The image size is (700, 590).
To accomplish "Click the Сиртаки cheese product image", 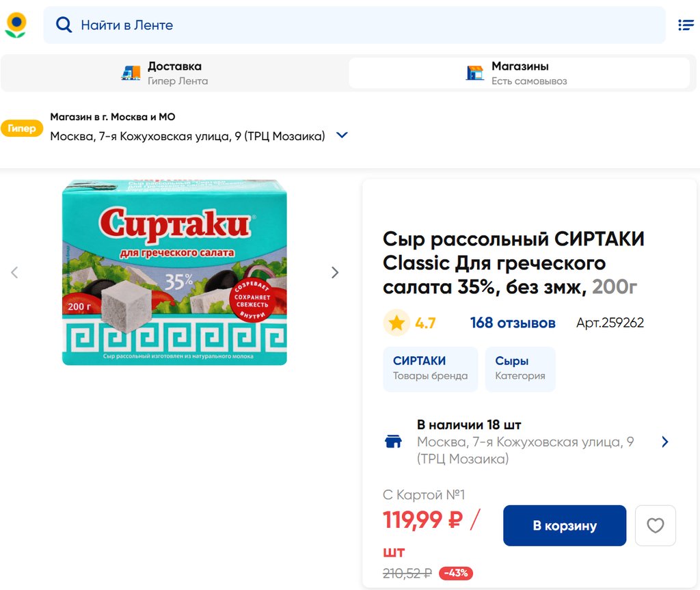I will 174,272.
